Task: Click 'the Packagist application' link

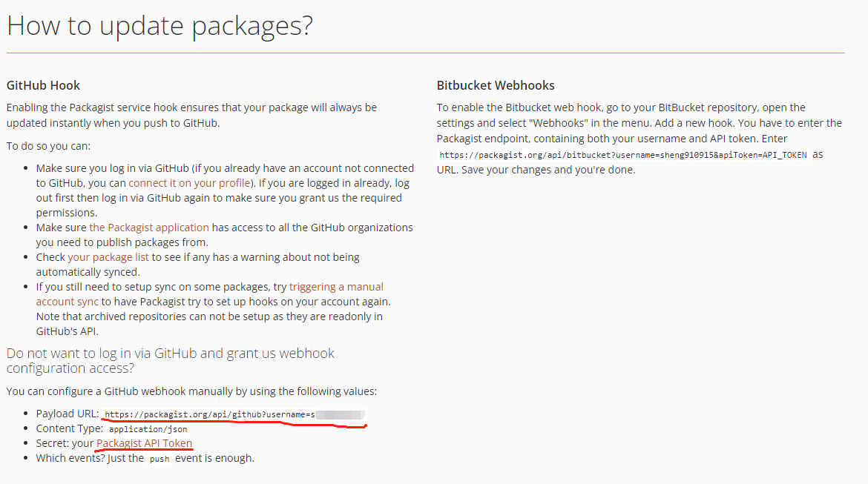Action: pyautogui.click(x=149, y=228)
